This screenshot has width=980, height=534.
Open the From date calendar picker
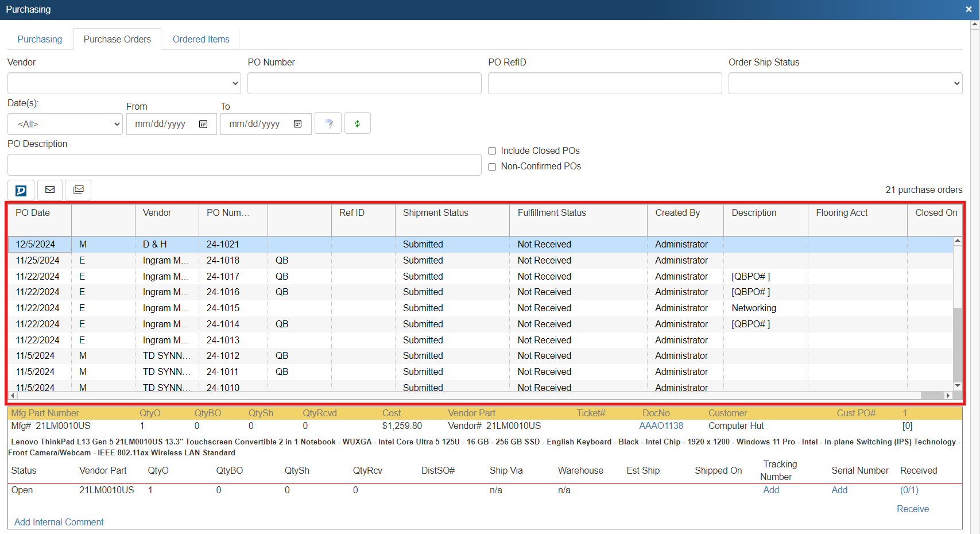click(203, 124)
